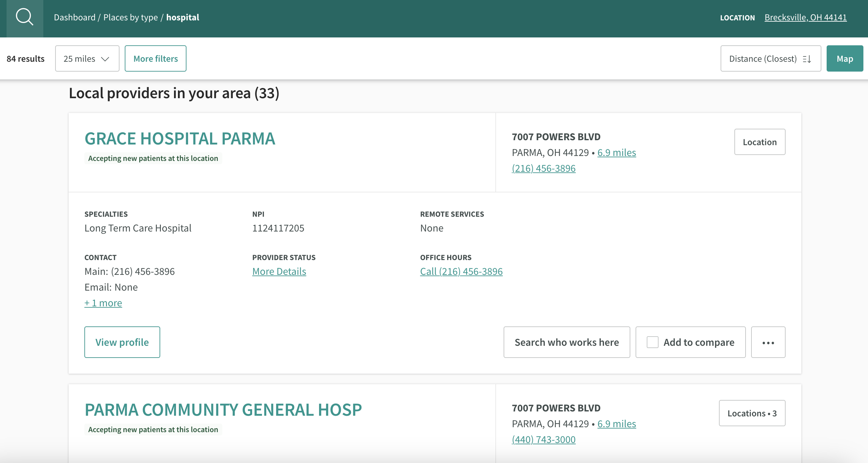Click Main: (216) 456-3896 contact text
Screen dimensions: 868x463
click(129, 271)
